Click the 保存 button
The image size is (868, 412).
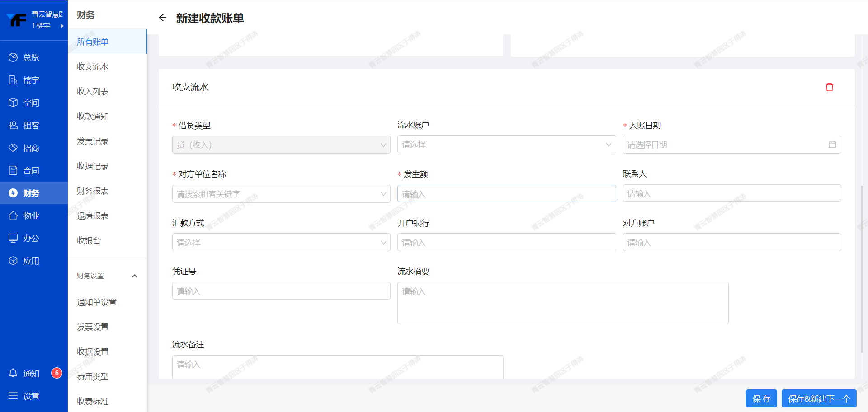click(761, 398)
